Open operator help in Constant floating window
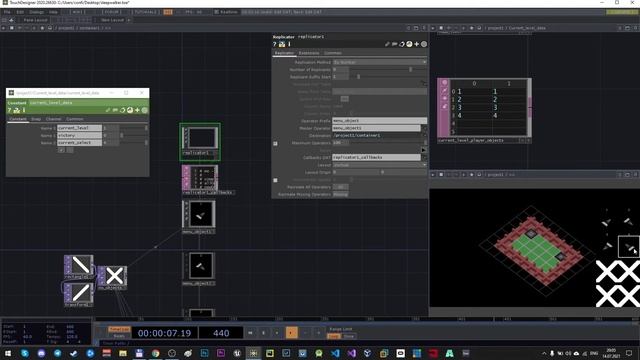 [x=9, y=110]
